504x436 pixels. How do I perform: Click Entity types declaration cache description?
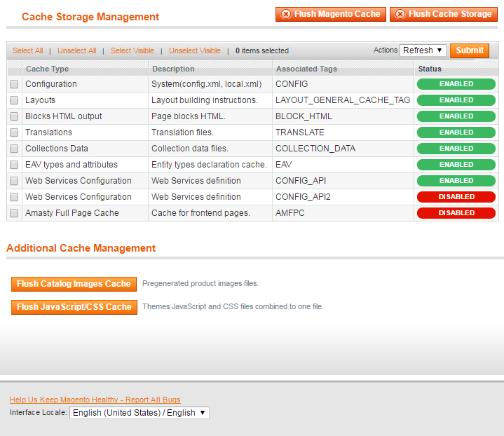point(209,165)
